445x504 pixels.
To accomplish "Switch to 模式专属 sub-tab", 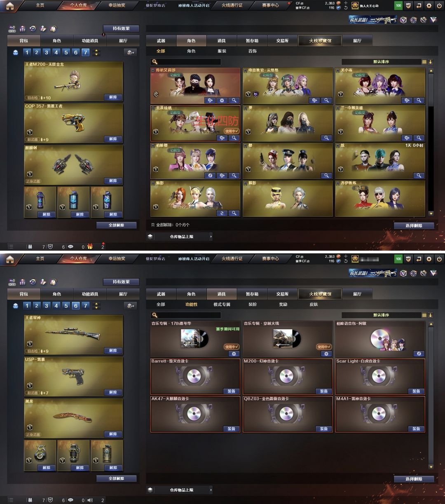I will (222, 305).
